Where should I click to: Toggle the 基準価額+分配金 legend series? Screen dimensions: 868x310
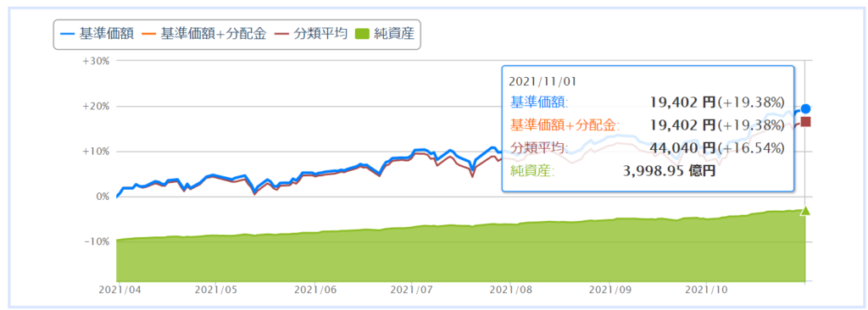tap(209, 35)
